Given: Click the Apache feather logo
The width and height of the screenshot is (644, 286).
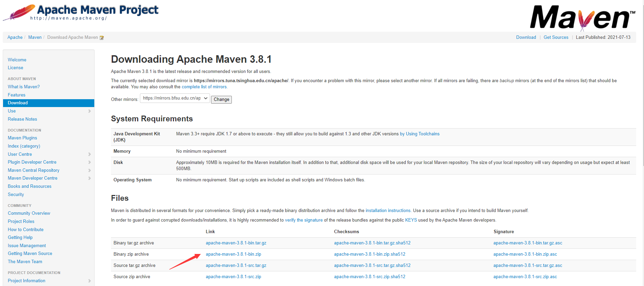Looking at the screenshot, I should click(x=19, y=13).
